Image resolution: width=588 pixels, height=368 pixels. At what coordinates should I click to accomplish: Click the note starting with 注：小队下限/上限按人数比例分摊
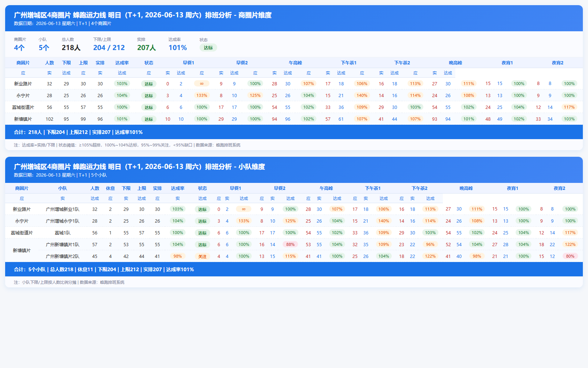click(x=69, y=282)
